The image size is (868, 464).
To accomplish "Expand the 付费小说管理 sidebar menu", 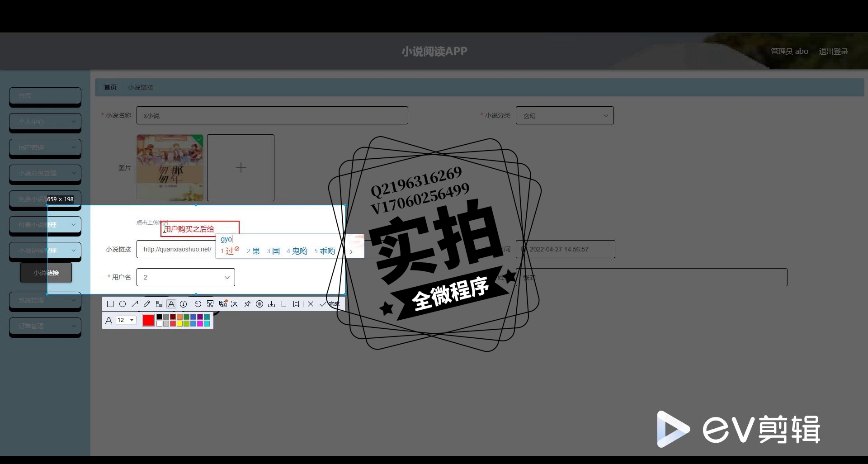I will tap(45, 225).
